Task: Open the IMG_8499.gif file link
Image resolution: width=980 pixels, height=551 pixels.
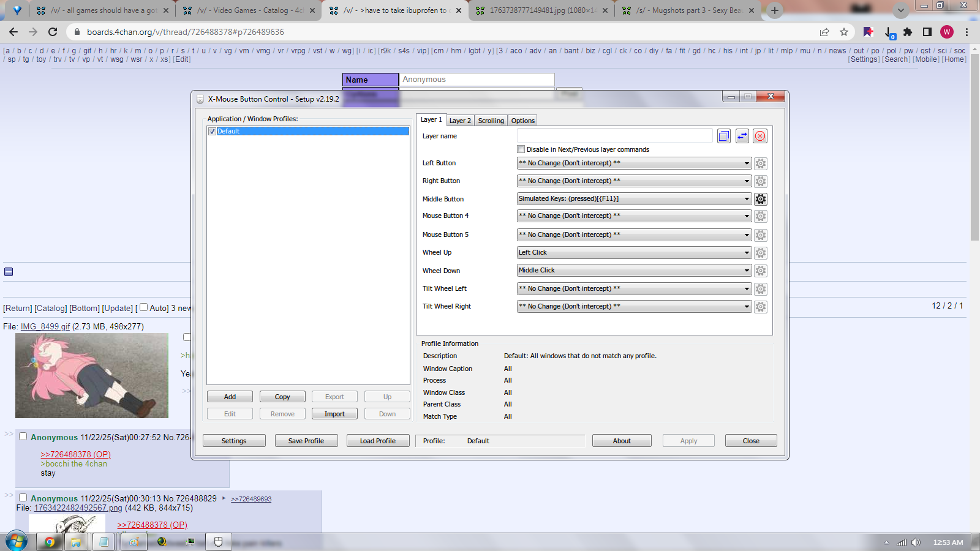Action: click(x=45, y=326)
